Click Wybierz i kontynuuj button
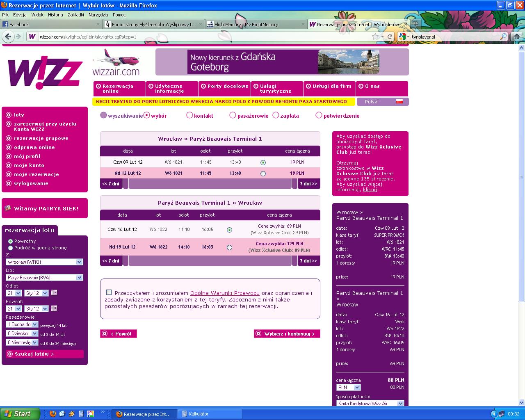525x420 pixels. (x=287, y=334)
